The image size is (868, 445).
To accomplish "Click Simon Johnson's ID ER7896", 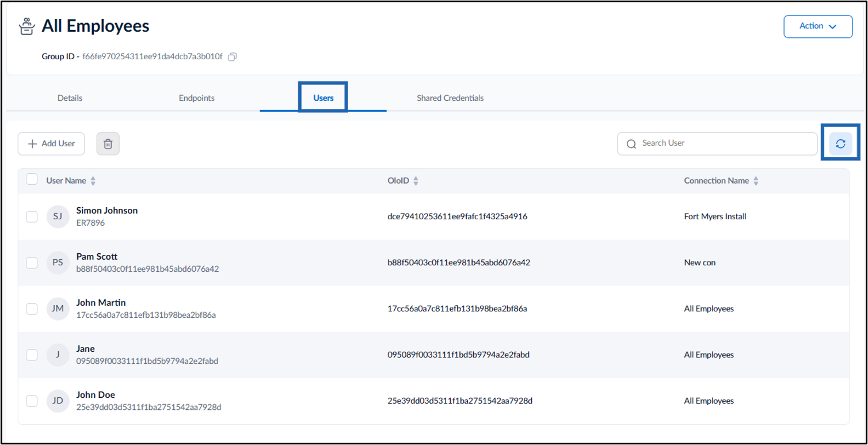I will (x=90, y=223).
